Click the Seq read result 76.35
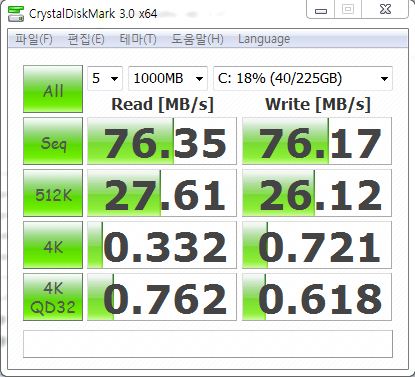This screenshot has width=415, height=377. point(162,141)
